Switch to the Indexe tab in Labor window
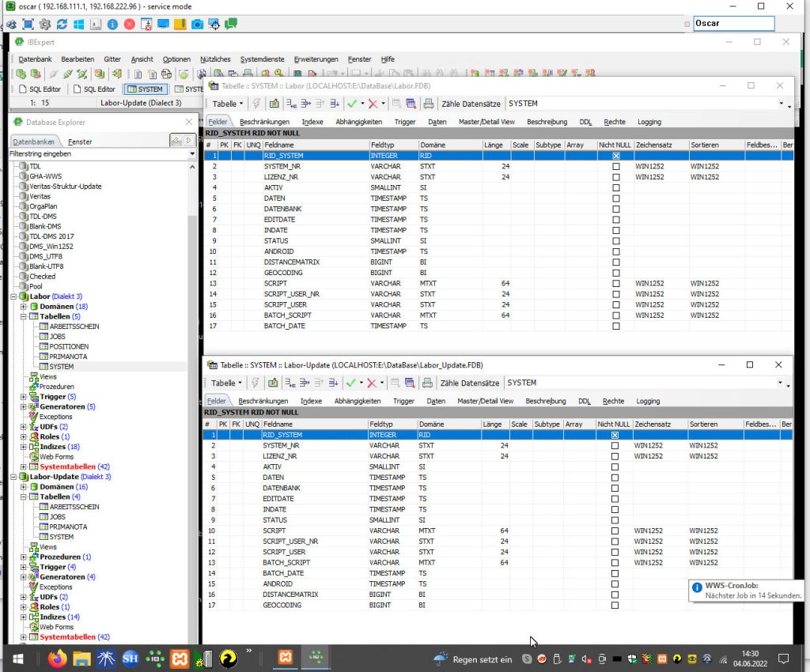The image size is (810, 672). [x=312, y=122]
